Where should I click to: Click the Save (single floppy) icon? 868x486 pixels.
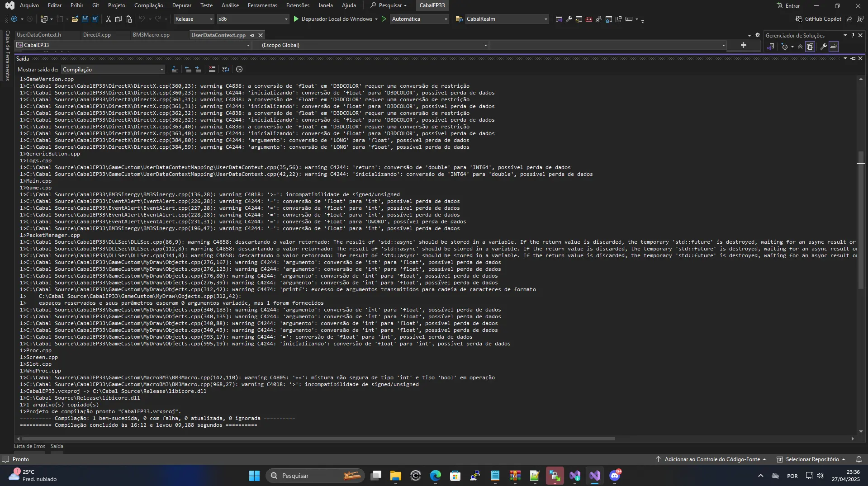(85, 19)
